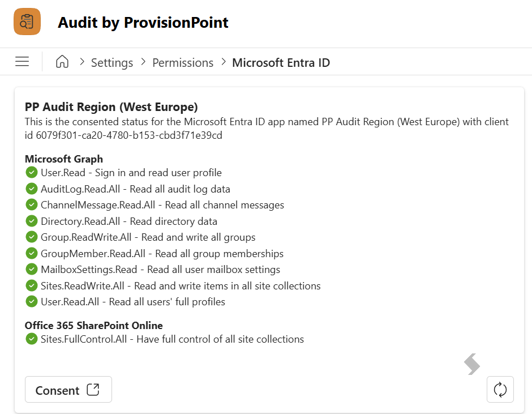The width and height of the screenshot is (532, 414).
Task: Click green check next to Group.ReadWrite.All
Action: click(32, 237)
